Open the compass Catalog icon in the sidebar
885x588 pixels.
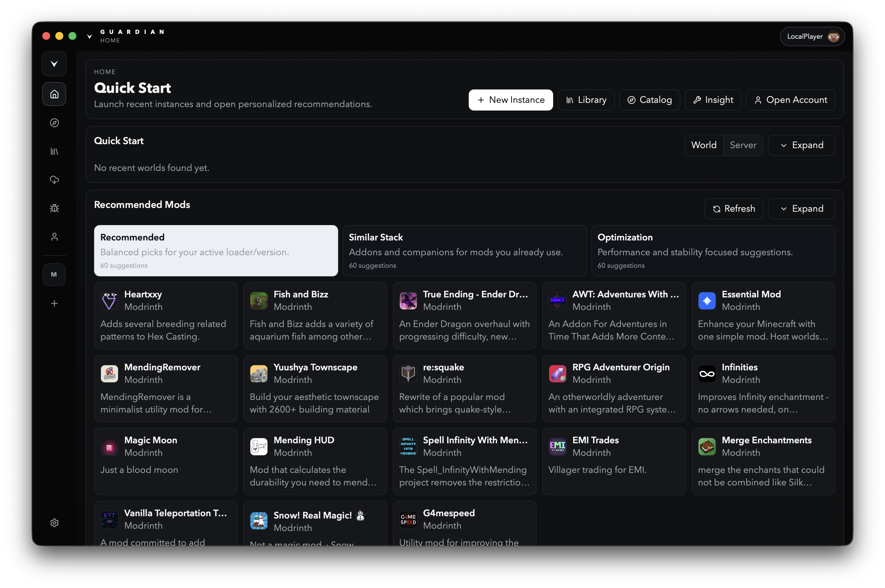pyautogui.click(x=54, y=123)
